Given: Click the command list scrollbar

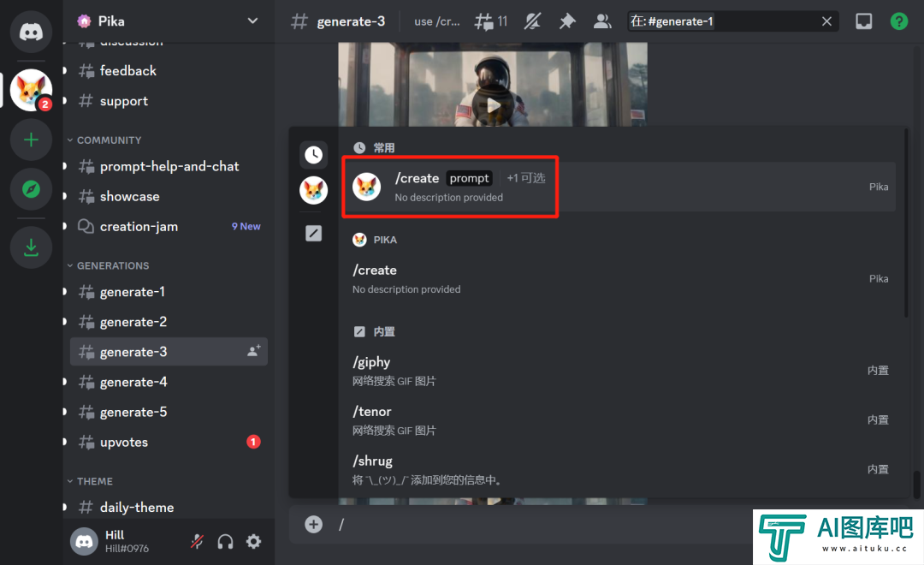Looking at the screenshot, I should [x=906, y=224].
